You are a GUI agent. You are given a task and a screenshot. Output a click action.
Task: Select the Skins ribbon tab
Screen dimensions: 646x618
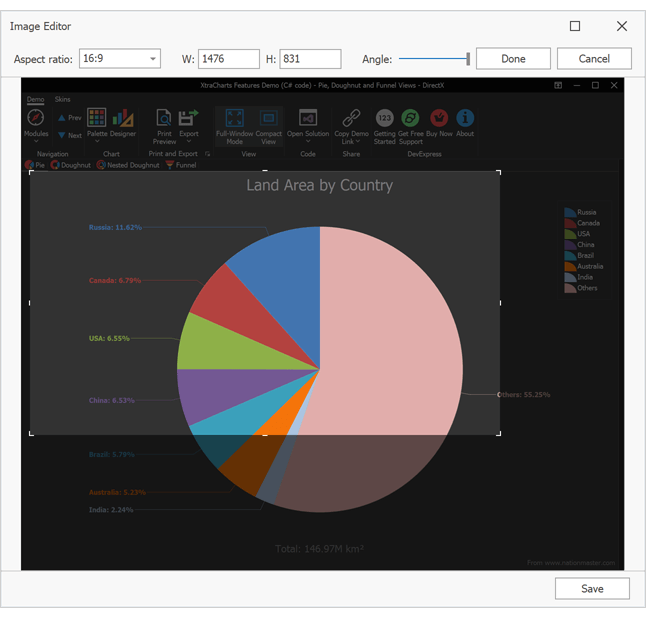[x=63, y=99]
